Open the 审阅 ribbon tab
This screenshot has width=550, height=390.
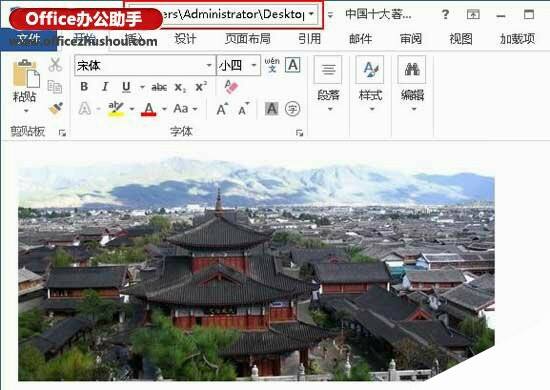[x=411, y=39]
